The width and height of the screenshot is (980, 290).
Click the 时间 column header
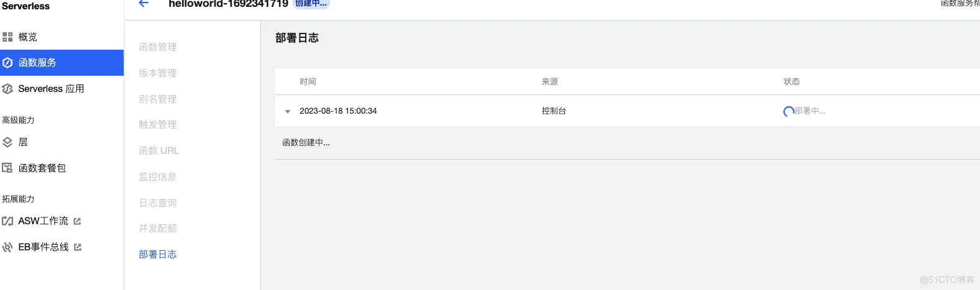(308, 81)
